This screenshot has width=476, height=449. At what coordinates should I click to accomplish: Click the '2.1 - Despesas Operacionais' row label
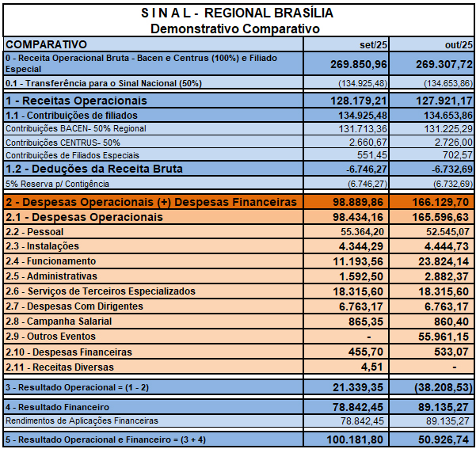pyautogui.click(x=84, y=217)
